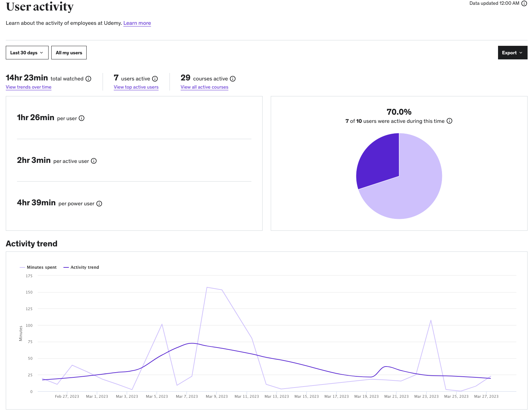
Task: Open View top active users link
Action: pos(136,87)
